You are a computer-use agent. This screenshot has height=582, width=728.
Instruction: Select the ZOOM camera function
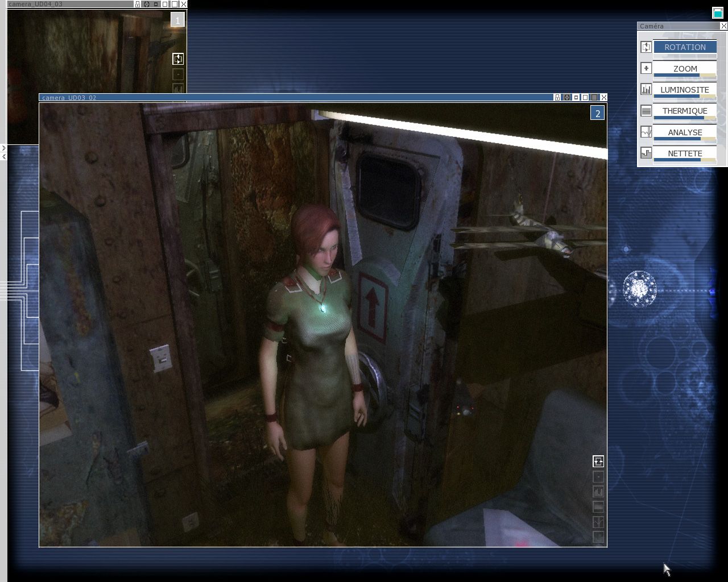[685, 68]
